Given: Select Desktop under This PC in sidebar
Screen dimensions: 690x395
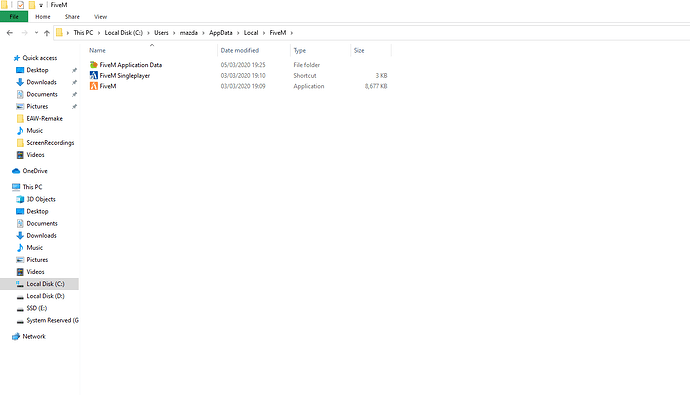Looking at the screenshot, I should 37,212.
